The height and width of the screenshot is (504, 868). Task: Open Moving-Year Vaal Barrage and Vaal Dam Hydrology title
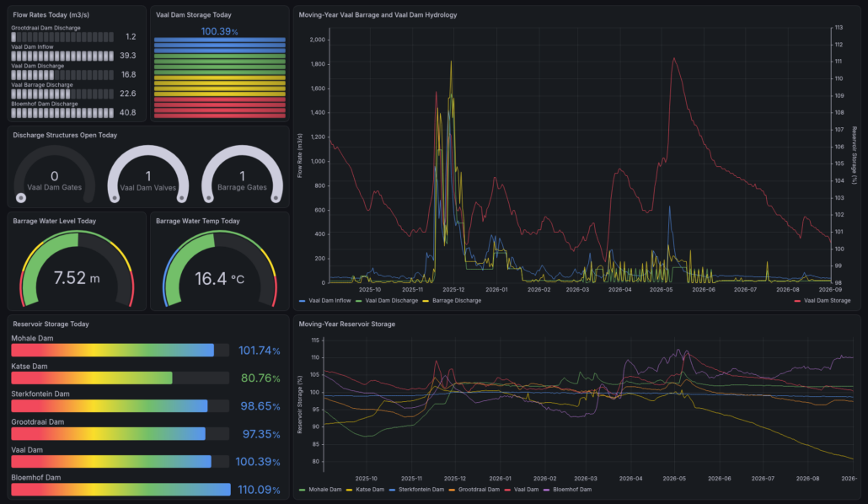[378, 15]
